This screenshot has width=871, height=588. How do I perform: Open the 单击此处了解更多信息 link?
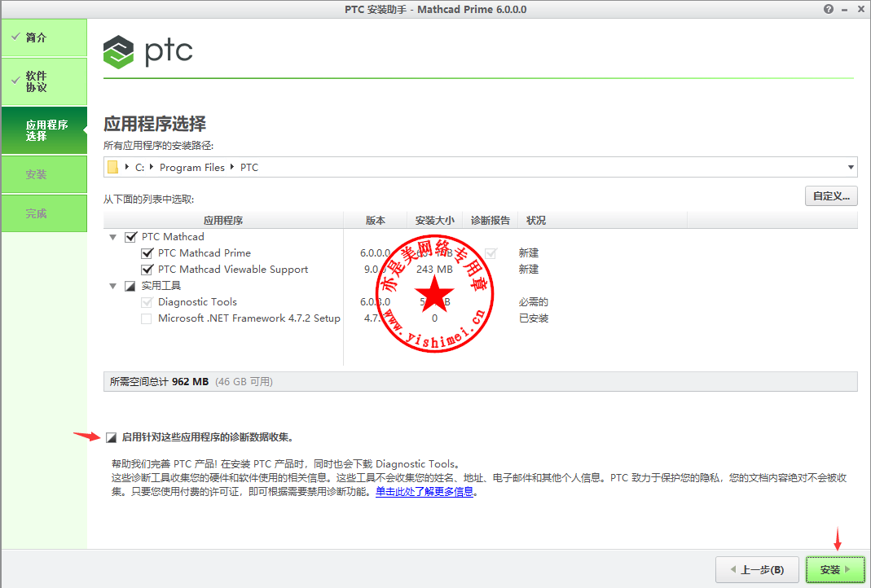tap(425, 491)
